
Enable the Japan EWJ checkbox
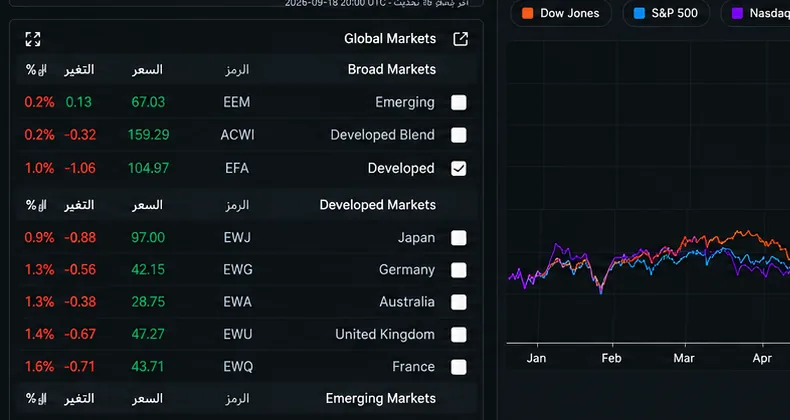pos(458,238)
